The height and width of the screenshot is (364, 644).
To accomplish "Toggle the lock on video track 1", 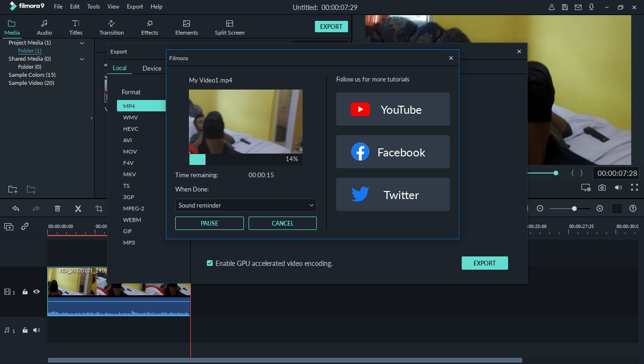I will (25, 292).
